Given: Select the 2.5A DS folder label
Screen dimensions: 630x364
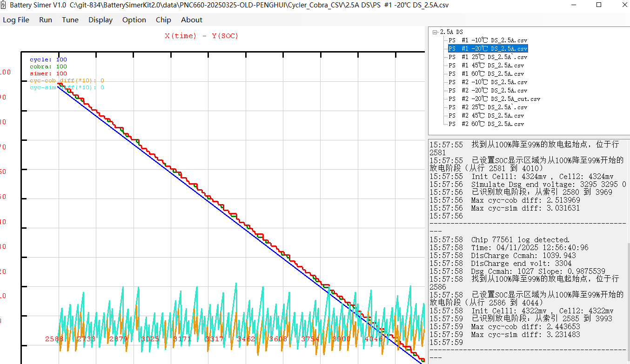Looking at the screenshot, I should [451, 32].
